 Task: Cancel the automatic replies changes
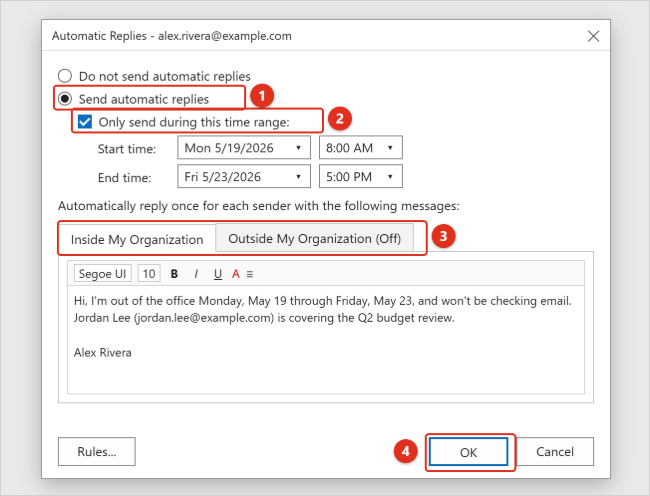pos(555,451)
